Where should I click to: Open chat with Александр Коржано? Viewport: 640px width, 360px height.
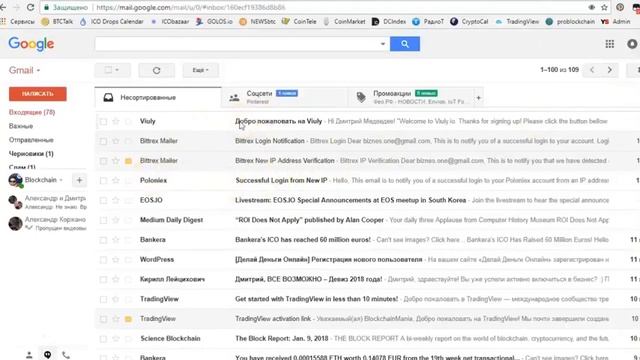point(47,223)
